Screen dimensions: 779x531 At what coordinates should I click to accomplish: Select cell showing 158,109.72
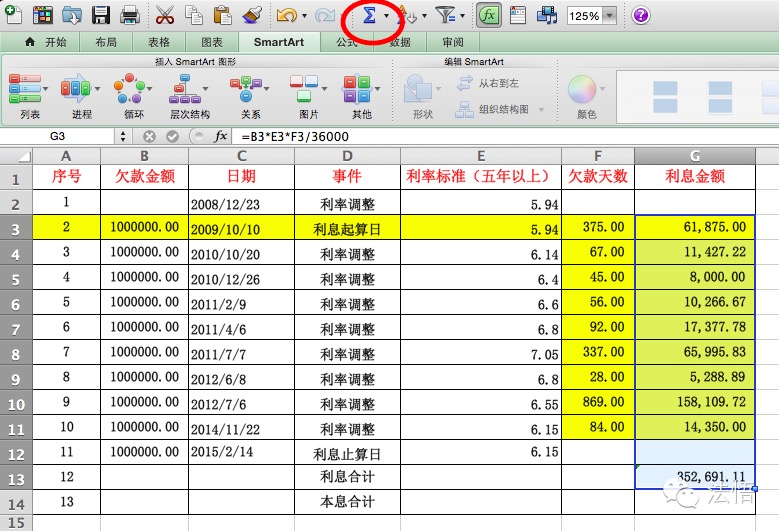point(695,402)
